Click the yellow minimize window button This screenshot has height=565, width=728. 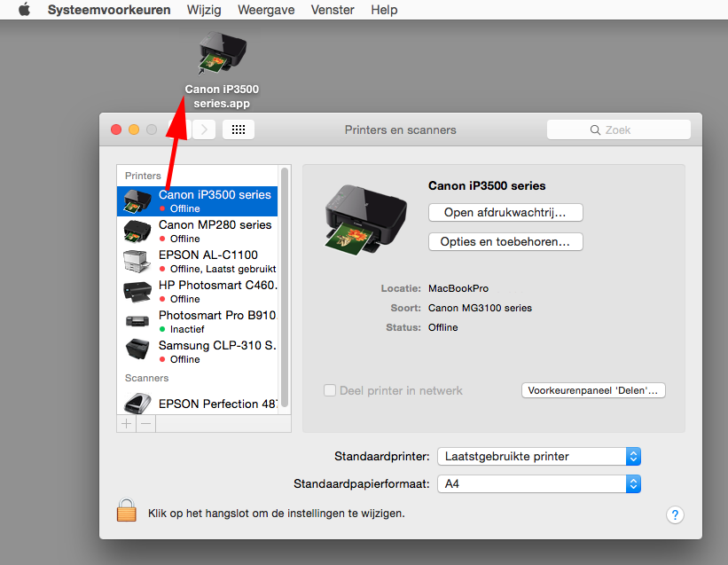coord(134,129)
